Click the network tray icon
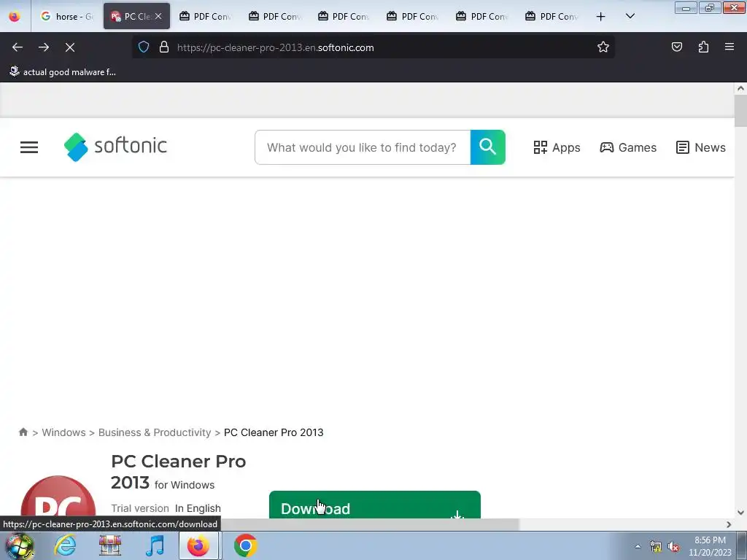This screenshot has width=747, height=560. tap(656, 547)
